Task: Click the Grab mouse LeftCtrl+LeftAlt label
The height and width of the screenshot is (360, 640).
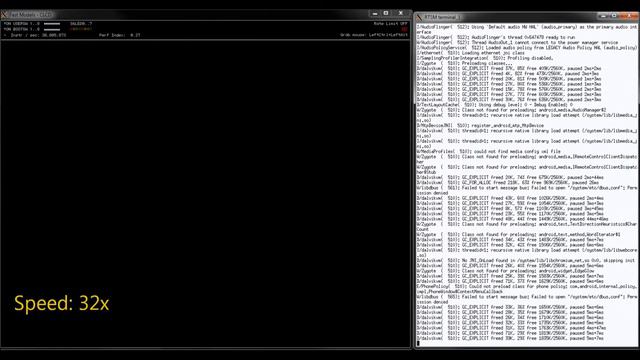Action: tap(373, 35)
